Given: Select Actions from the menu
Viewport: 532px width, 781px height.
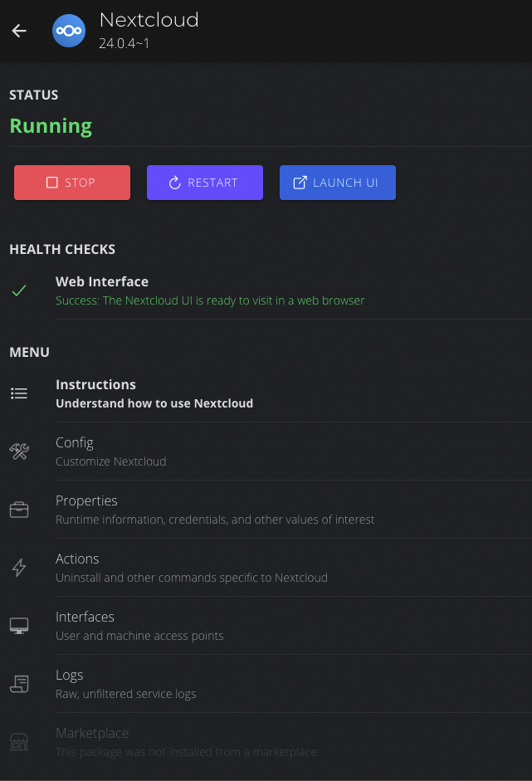Looking at the screenshot, I should (x=192, y=568).
